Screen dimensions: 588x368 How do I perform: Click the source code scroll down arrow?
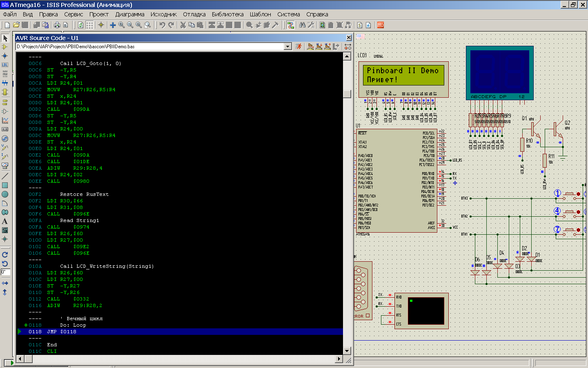click(347, 350)
